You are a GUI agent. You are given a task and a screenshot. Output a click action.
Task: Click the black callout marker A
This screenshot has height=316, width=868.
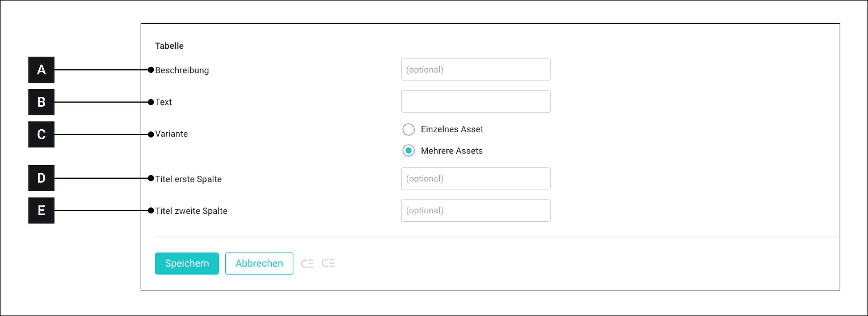tap(41, 70)
